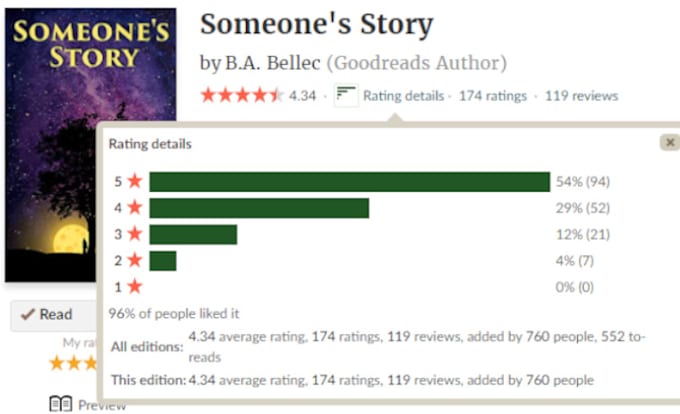Click the open-book Preview icon
The width and height of the screenshot is (680, 414).
coord(61,404)
